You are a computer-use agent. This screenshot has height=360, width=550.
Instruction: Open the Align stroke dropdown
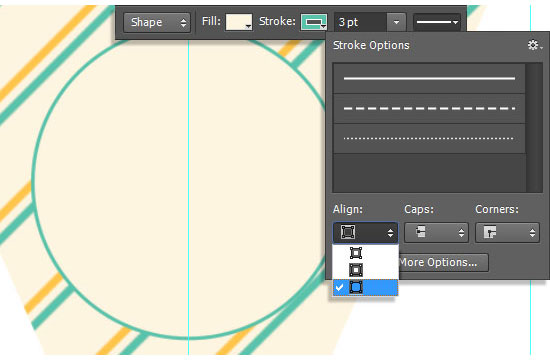tap(365, 232)
